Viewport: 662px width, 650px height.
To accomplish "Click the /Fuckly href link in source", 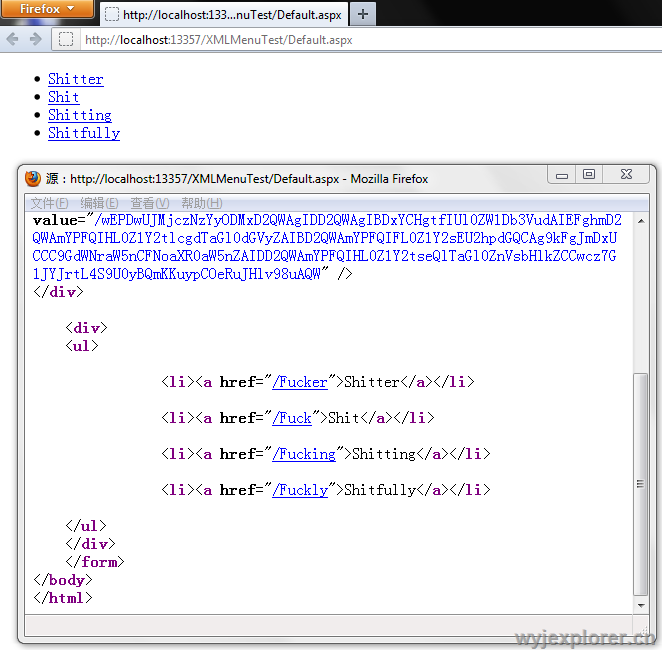I will point(300,490).
